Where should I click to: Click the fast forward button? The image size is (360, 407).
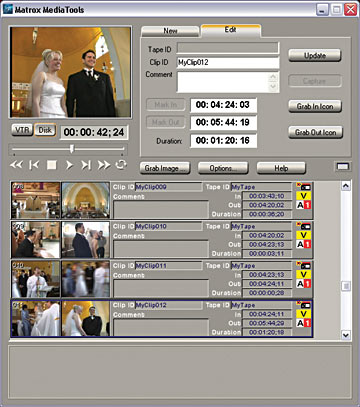[104, 165]
